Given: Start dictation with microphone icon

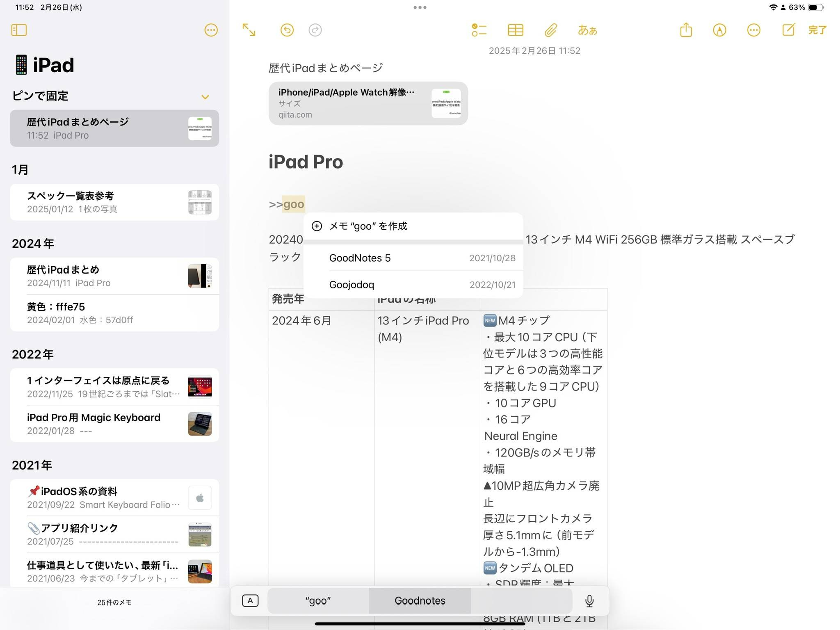Looking at the screenshot, I should (x=589, y=601).
